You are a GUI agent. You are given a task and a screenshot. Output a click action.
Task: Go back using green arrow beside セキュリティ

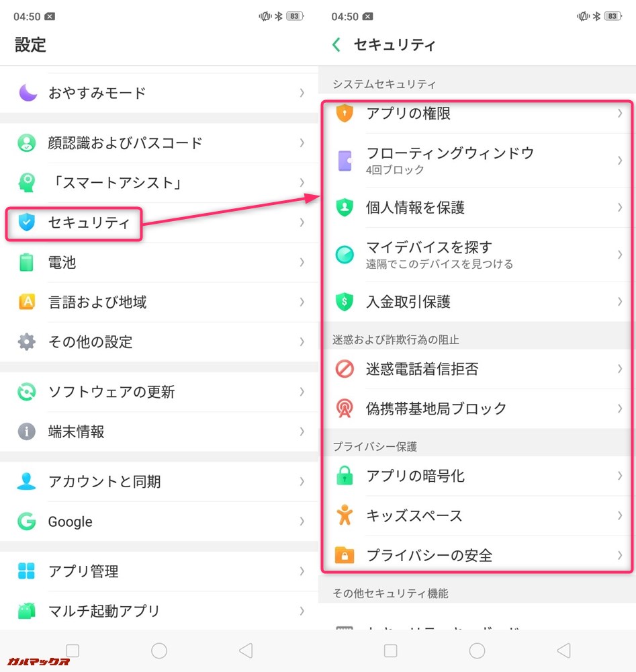click(x=336, y=45)
